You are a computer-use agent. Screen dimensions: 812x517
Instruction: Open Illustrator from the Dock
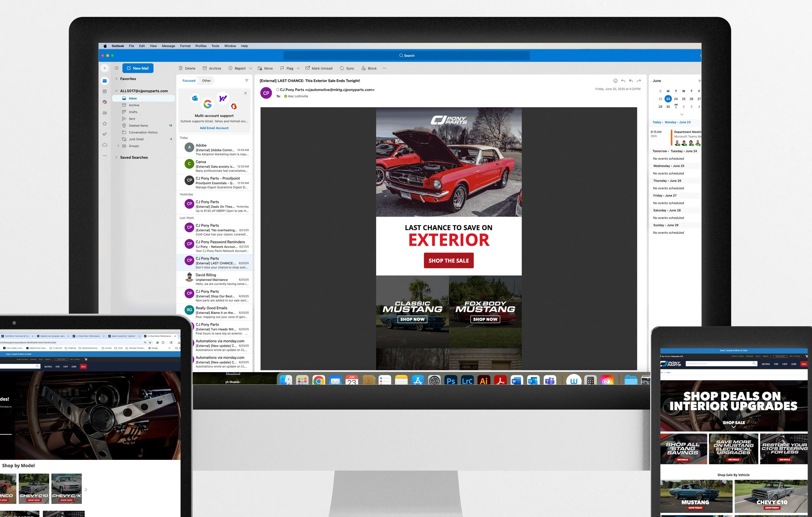pyautogui.click(x=484, y=381)
